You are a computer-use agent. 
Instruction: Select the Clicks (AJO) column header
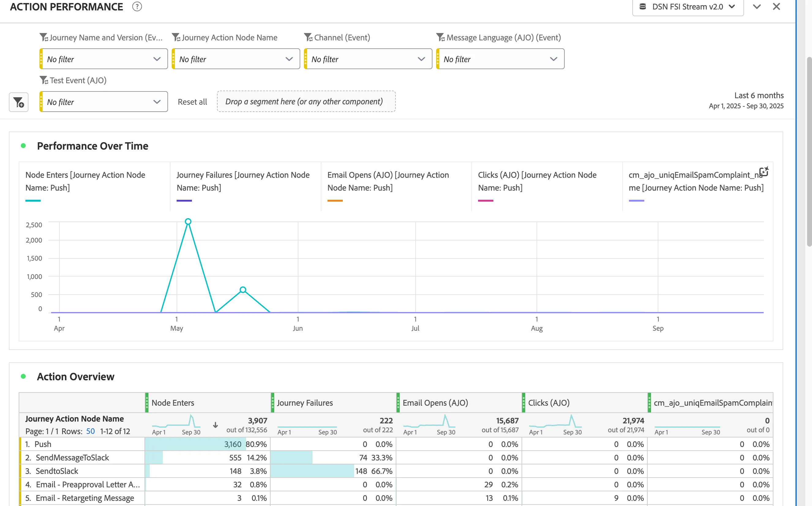(x=585, y=403)
